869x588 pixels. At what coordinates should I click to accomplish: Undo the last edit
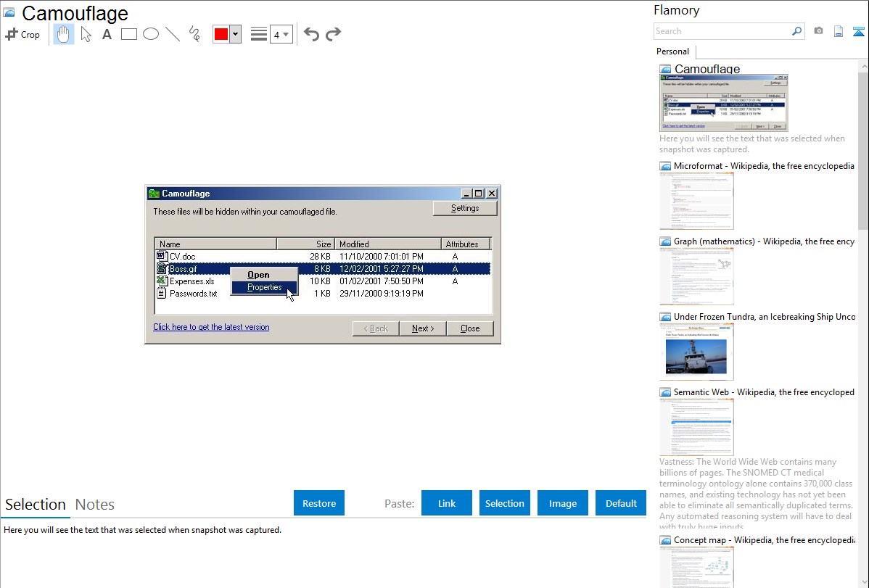[x=311, y=34]
